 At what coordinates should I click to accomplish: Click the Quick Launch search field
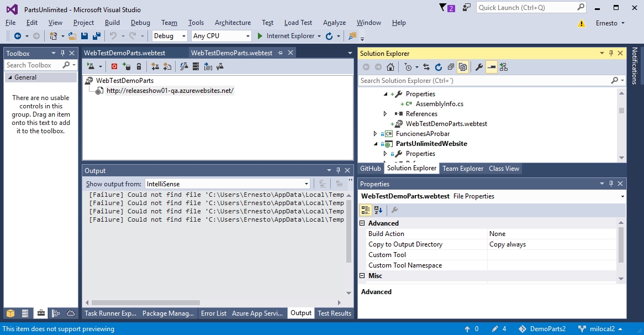(x=531, y=7)
